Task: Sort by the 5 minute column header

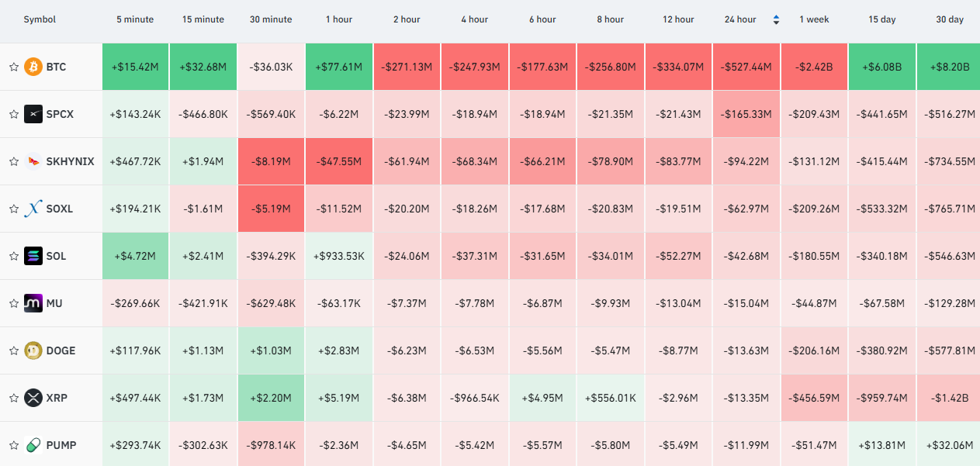Action: click(135, 19)
